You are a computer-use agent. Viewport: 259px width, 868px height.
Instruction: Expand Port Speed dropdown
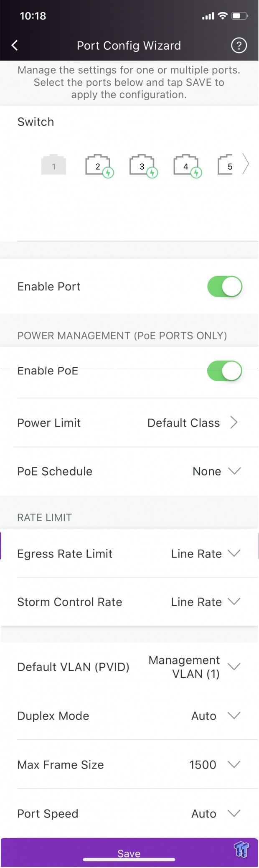click(129, 814)
